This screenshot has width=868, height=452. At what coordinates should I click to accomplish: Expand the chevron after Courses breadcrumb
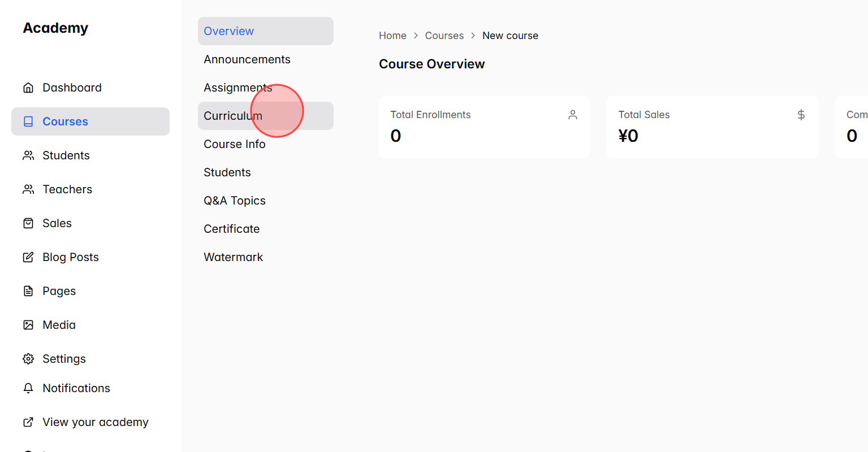pos(473,35)
